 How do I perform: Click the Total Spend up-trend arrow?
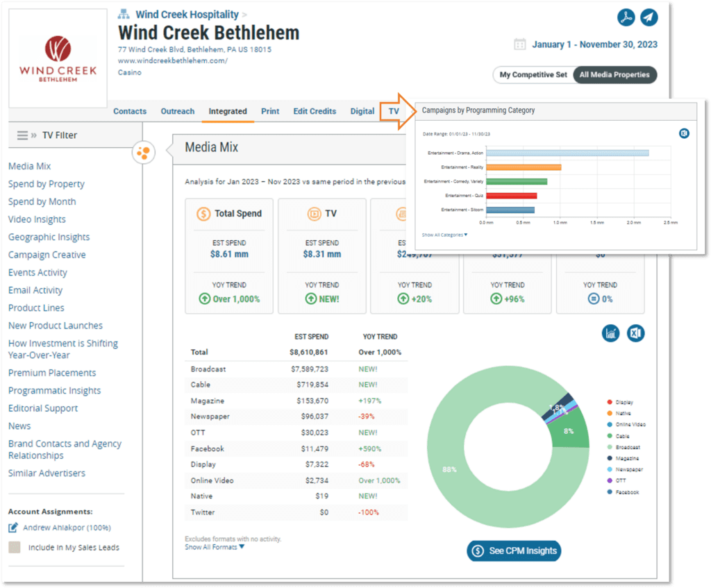[x=205, y=299]
